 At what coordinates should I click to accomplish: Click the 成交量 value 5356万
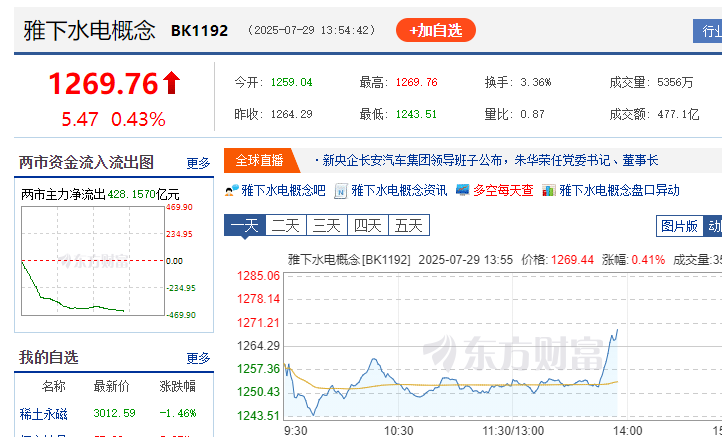point(675,82)
